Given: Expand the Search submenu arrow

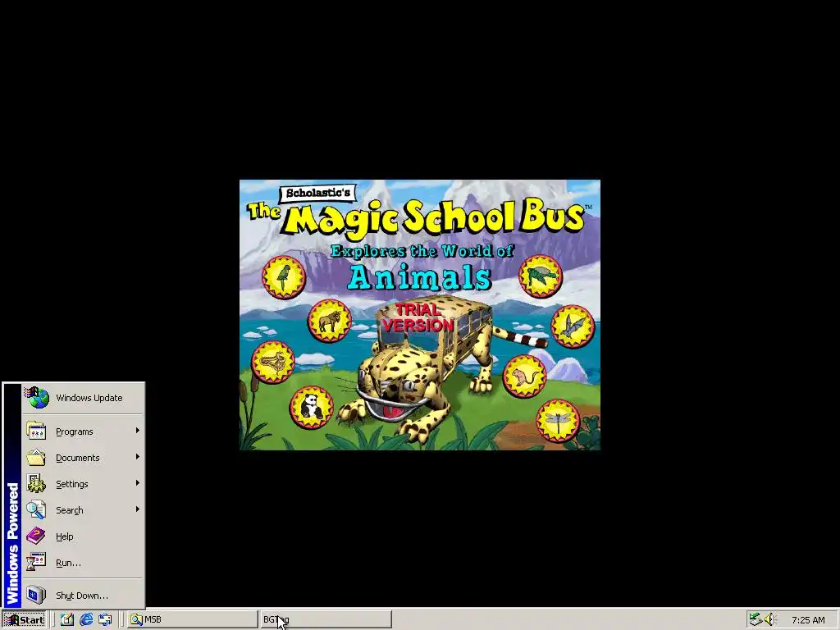Looking at the screenshot, I should [x=138, y=509].
